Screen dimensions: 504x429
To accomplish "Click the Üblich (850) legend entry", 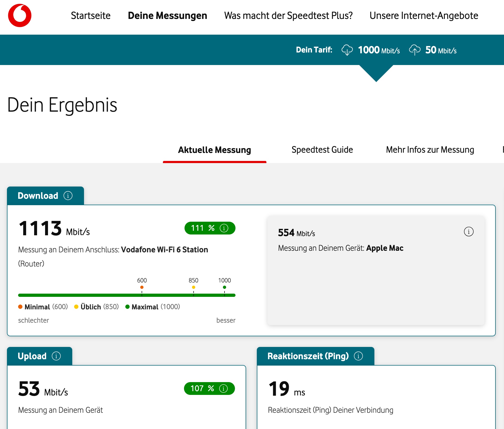I will click(x=97, y=307).
